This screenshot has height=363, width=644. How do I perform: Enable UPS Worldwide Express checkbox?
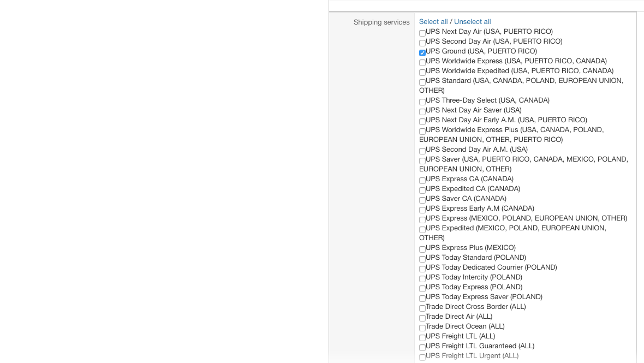422,63
